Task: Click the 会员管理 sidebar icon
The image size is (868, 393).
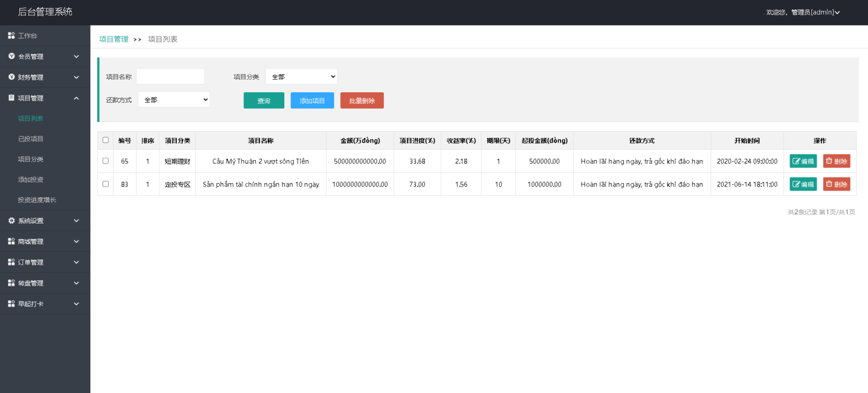Action: (x=11, y=56)
